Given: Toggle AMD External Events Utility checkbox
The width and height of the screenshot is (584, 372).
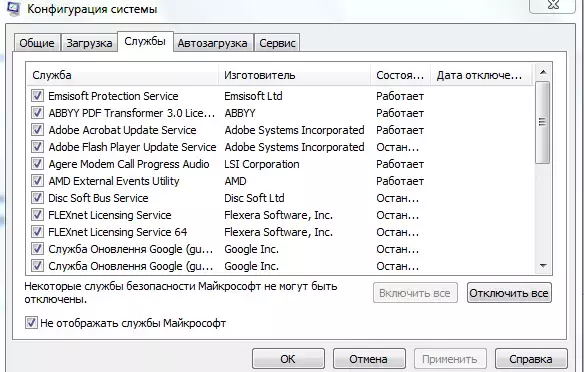Looking at the screenshot, I should click(37, 181).
